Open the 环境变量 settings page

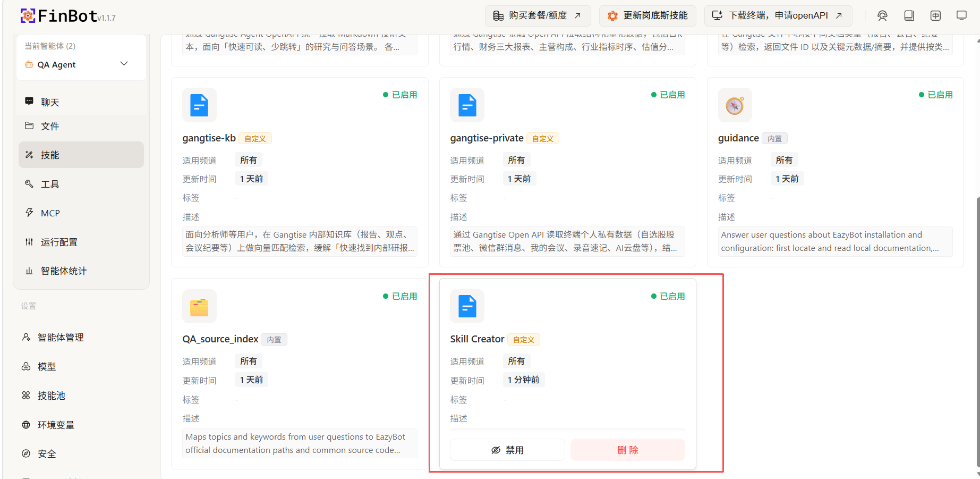pyautogui.click(x=81, y=425)
